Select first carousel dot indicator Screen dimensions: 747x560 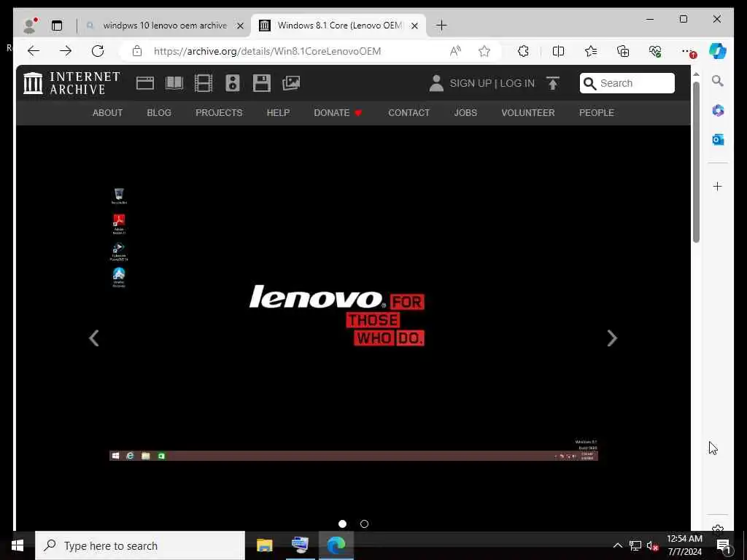point(342,524)
